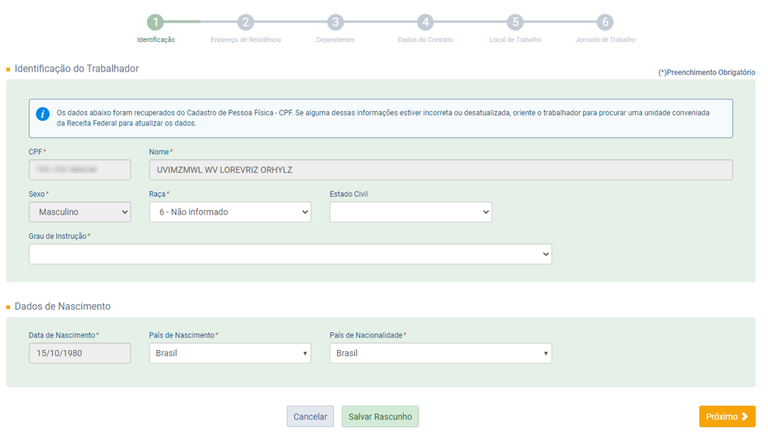Image resolution: width=768 pixels, height=434 pixels.
Task: Open the Estado Civil dropdown
Action: [x=410, y=212]
